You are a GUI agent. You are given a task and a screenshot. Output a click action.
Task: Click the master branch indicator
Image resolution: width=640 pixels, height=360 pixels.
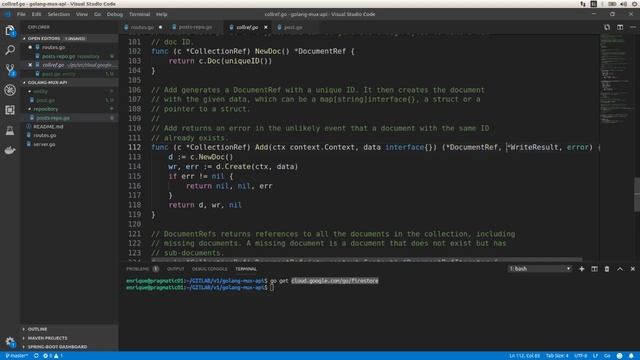click(x=16, y=356)
